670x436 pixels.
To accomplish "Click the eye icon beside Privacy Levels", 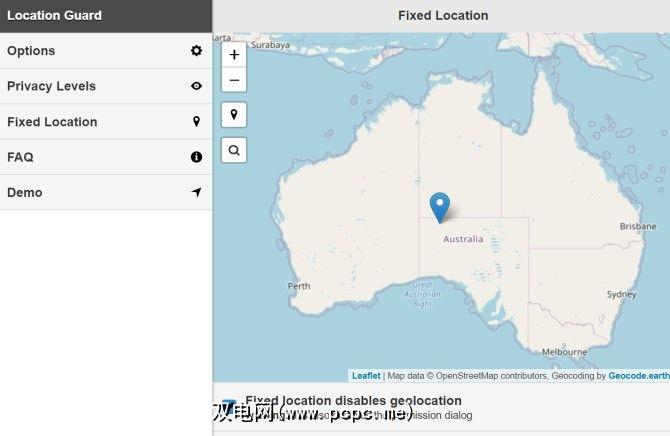I will 196,86.
